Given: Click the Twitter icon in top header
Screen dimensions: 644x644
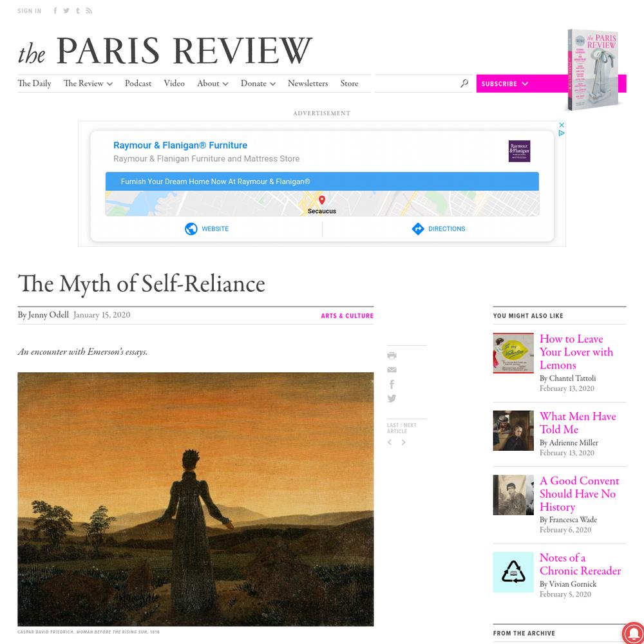Looking at the screenshot, I should coord(66,11).
